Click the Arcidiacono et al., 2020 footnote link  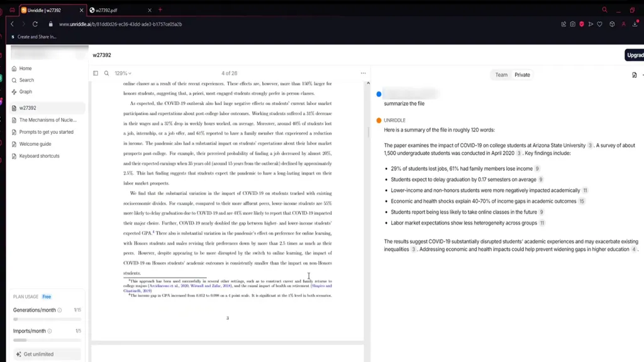169,286
